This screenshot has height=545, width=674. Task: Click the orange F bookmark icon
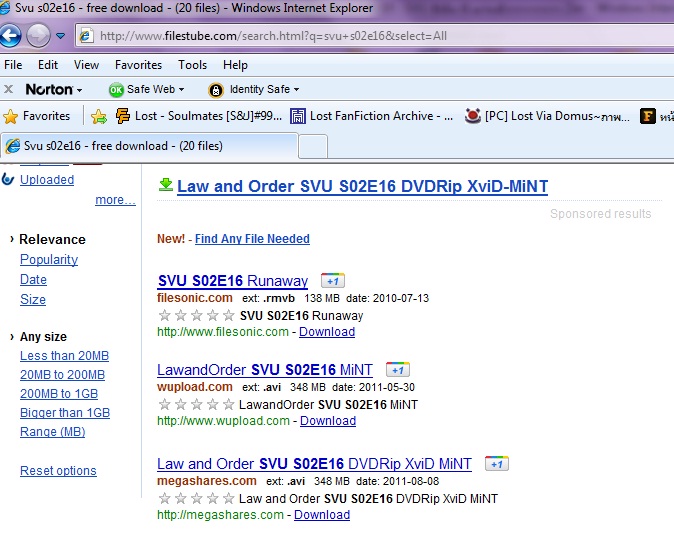pyautogui.click(x=648, y=116)
